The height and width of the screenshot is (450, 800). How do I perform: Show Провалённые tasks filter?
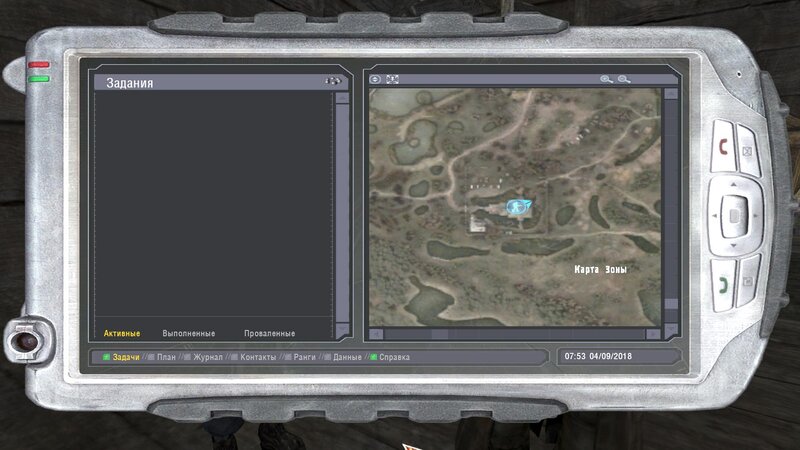[x=269, y=333]
